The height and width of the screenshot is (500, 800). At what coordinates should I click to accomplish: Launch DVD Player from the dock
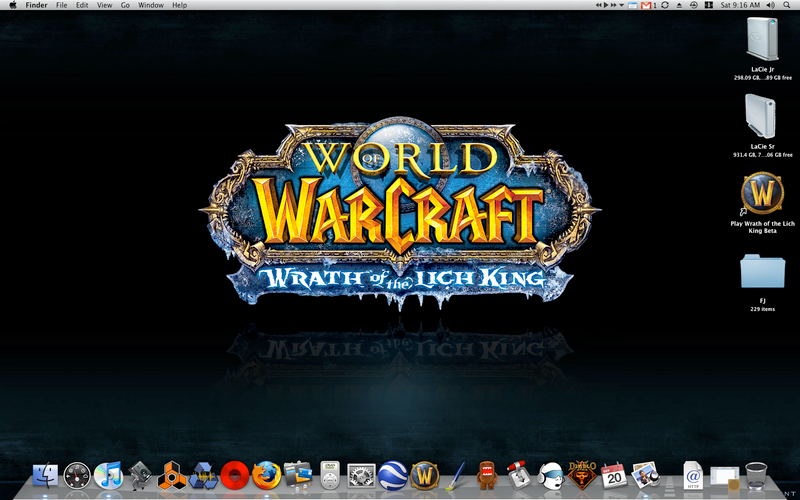pyautogui.click(x=330, y=474)
